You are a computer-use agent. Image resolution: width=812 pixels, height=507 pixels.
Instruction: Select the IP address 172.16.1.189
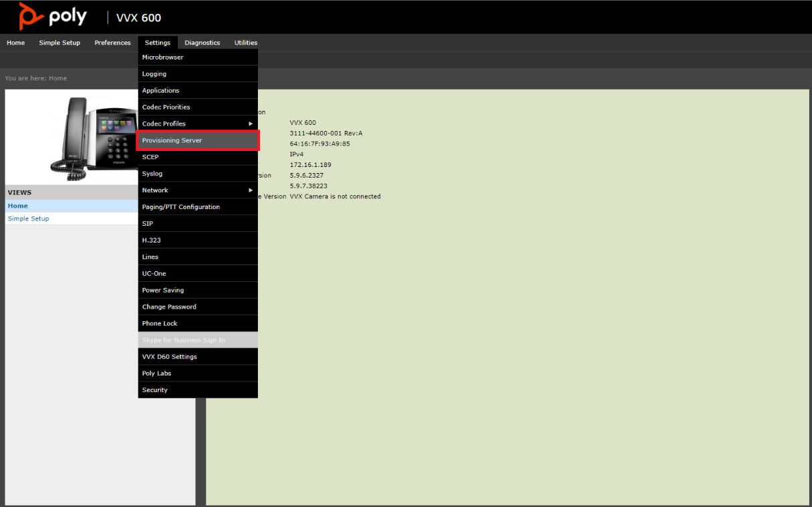[x=310, y=165]
